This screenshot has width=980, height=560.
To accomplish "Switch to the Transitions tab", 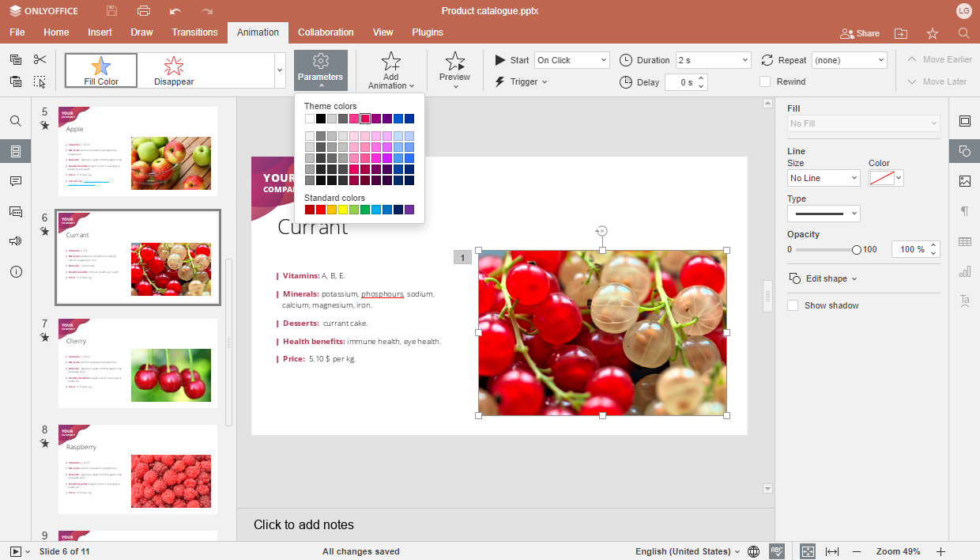I will 194,32.
